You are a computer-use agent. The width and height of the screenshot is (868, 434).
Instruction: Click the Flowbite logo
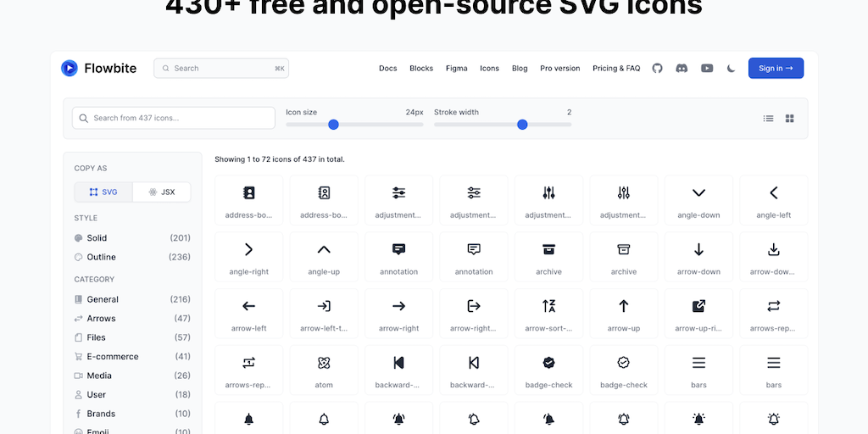98,68
